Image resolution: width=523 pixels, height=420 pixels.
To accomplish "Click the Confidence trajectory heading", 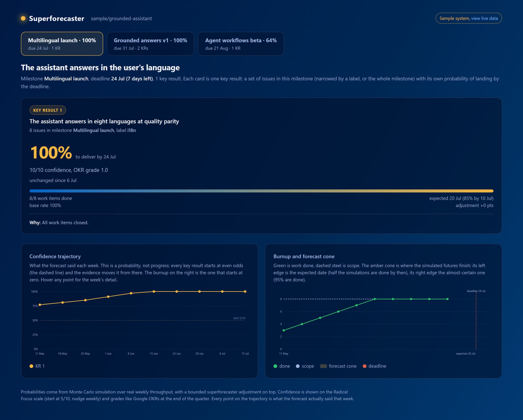I will [55, 256].
